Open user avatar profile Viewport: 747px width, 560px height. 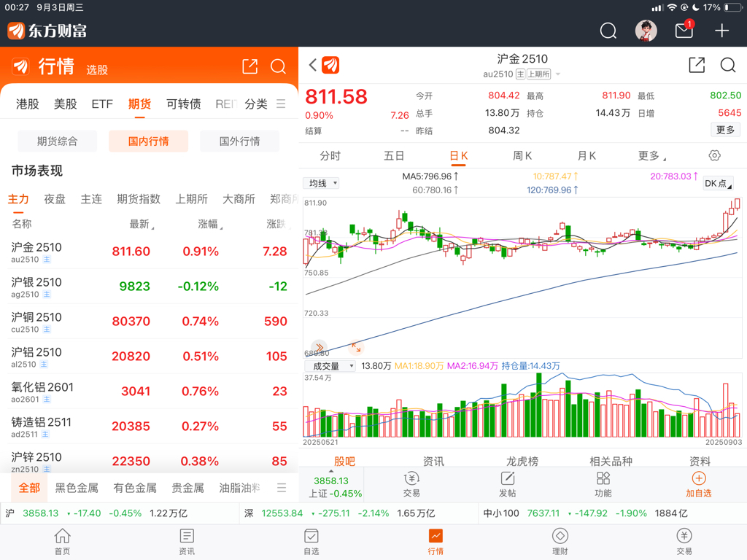click(x=646, y=31)
